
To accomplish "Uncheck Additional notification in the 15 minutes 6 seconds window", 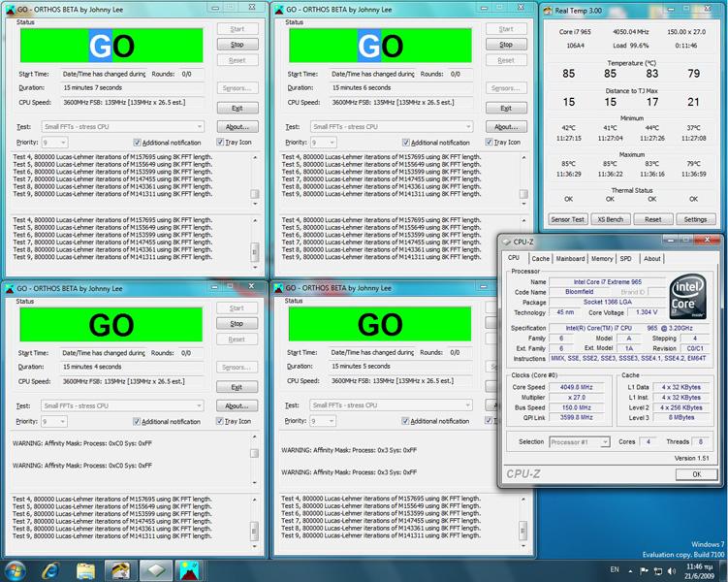I will 406,143.
